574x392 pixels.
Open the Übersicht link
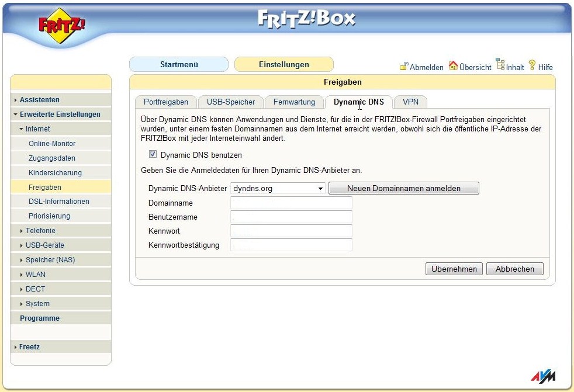coord(475,67)
